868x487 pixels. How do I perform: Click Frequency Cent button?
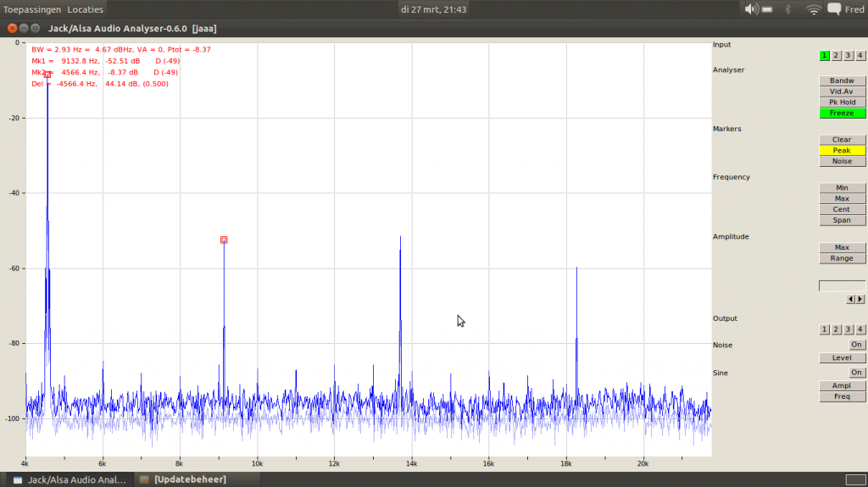842,209
